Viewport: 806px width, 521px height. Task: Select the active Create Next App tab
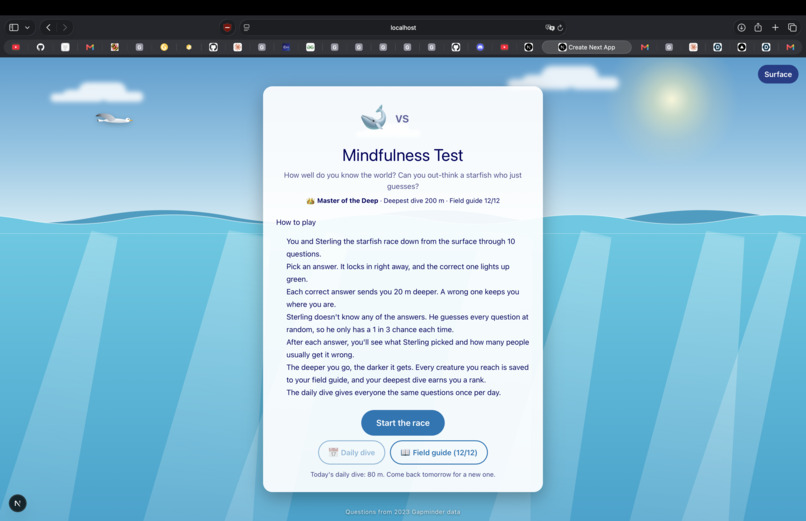point(587,47)
